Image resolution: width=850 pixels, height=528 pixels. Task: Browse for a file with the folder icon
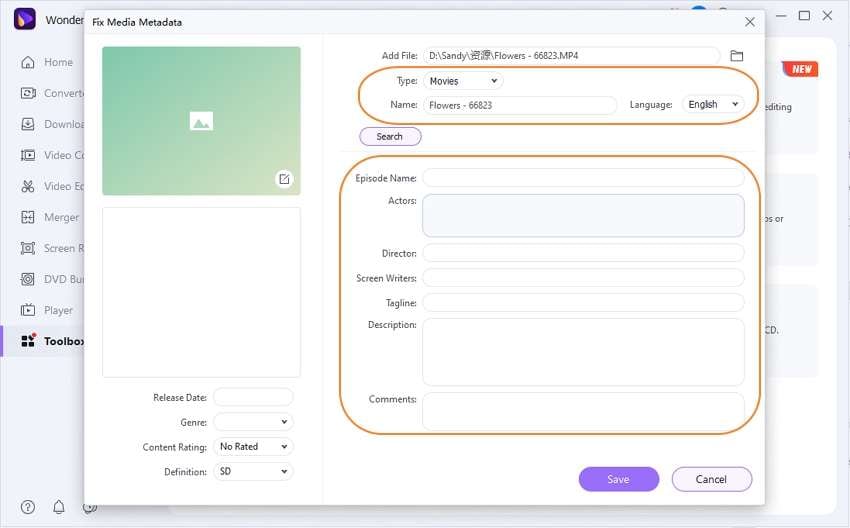coord(736,56)
